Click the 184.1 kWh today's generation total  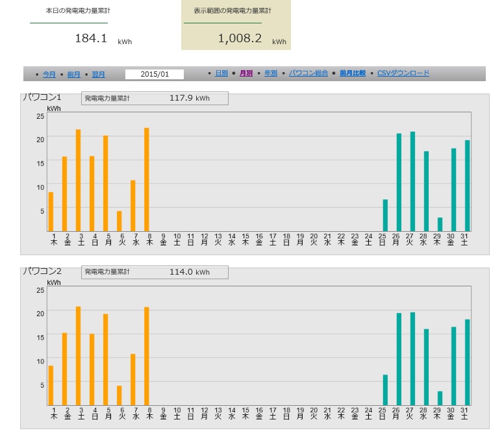point(91,38)
